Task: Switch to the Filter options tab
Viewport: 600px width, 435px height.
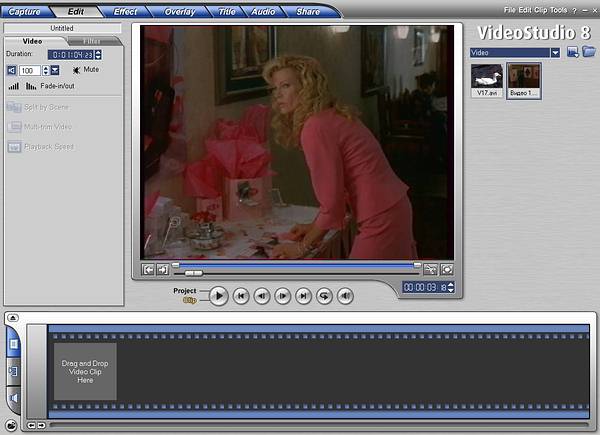Action: pos(92,41)
